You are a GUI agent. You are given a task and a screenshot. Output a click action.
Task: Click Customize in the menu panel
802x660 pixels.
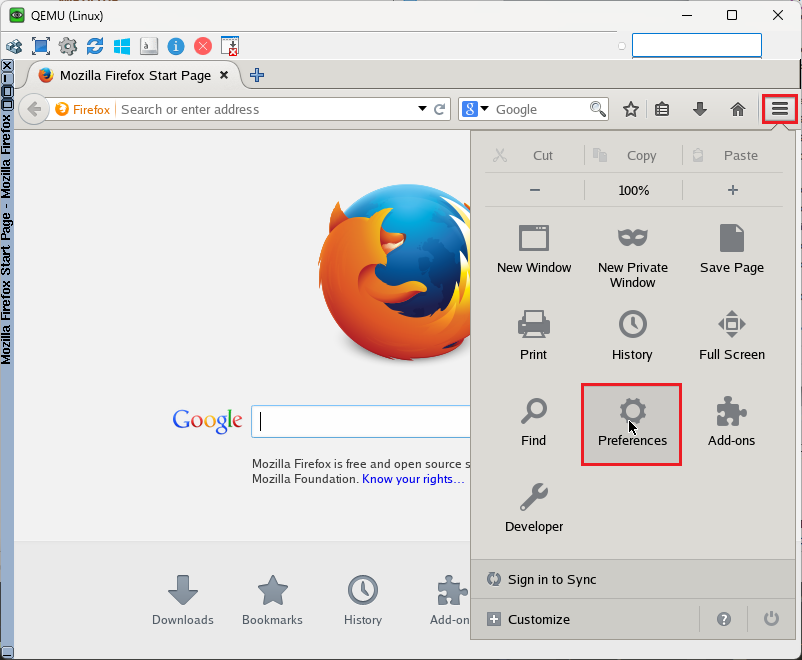coord(585,619)
